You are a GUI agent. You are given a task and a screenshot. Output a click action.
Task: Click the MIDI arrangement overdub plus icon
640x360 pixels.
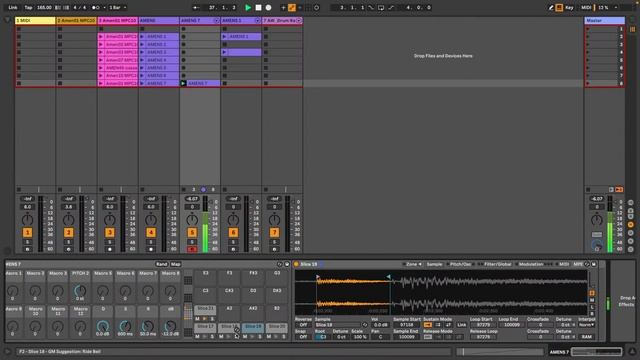283,7
